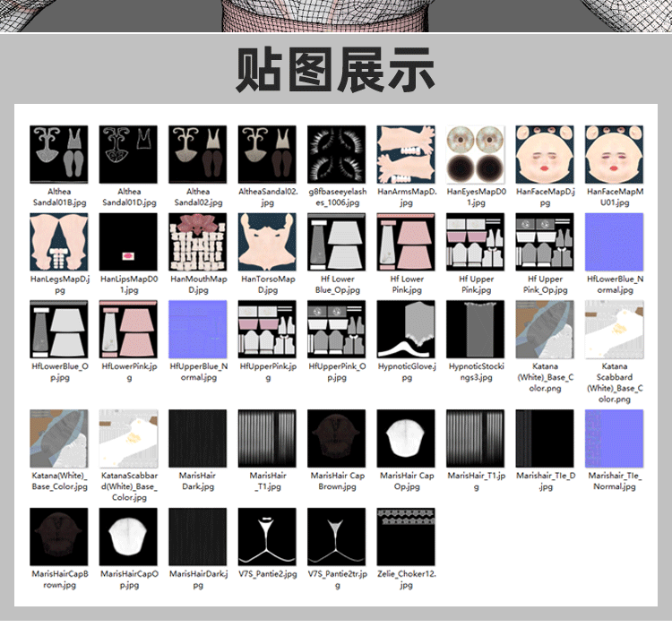This screenshot has height=636, width=672.
Task: Open the Marishair_Tle_Normal.jpg normal map
Action: coord(614,438)
